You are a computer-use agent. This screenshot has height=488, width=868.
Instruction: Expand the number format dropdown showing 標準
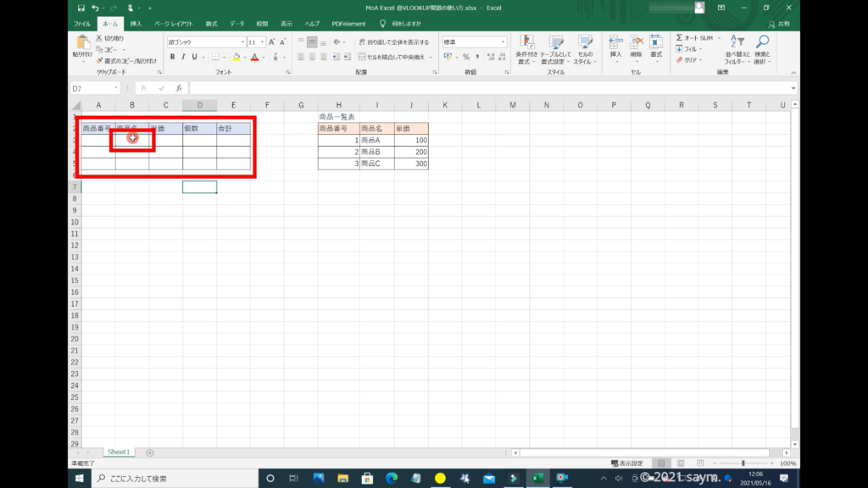pos(504,42)
